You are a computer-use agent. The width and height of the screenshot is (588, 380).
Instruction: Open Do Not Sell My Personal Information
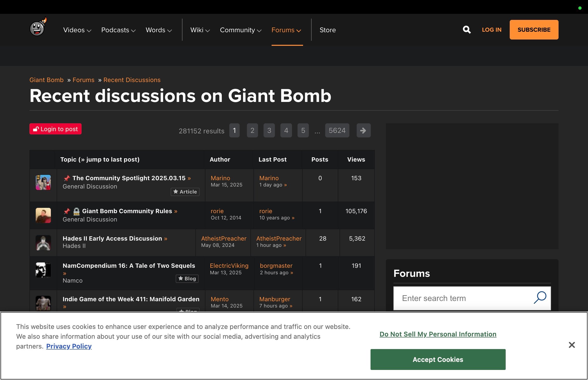438,334
